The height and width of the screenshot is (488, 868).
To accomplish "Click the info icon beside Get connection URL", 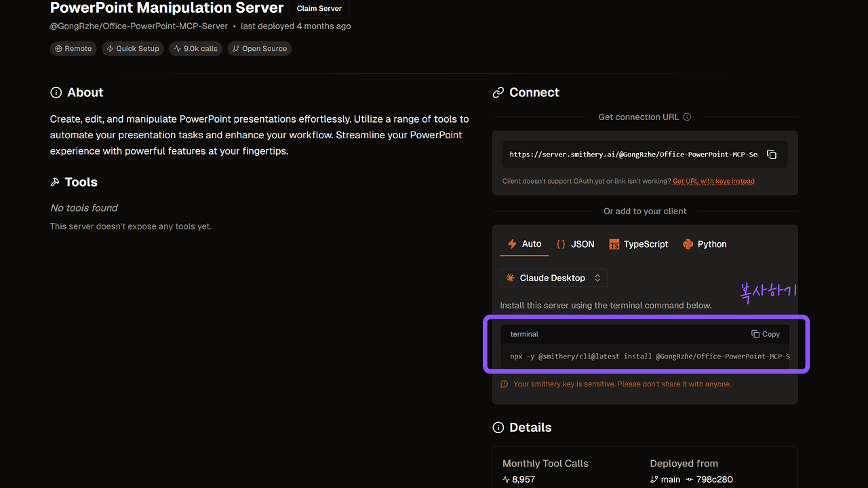I will tap(687, 117).
